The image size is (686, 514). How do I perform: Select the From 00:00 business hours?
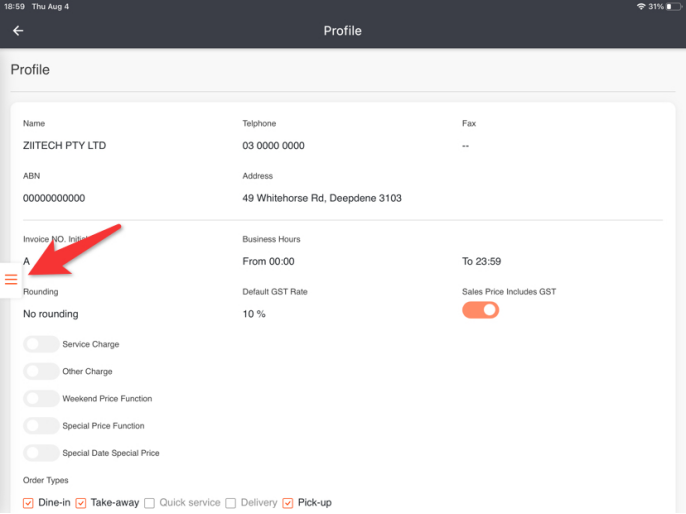point(268,261)
